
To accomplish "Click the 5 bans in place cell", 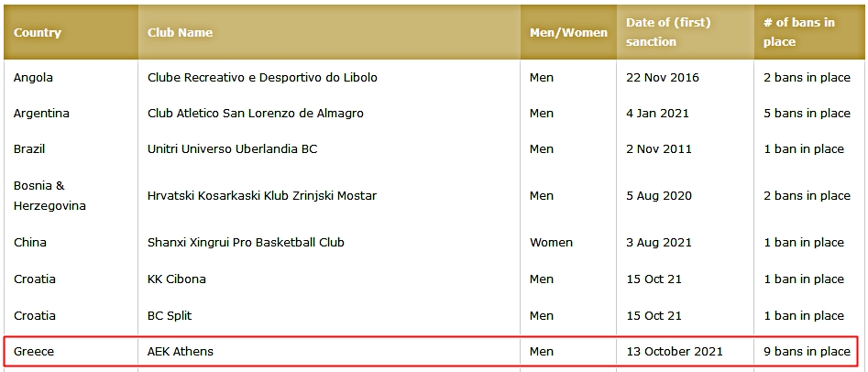I will [807, 114].
